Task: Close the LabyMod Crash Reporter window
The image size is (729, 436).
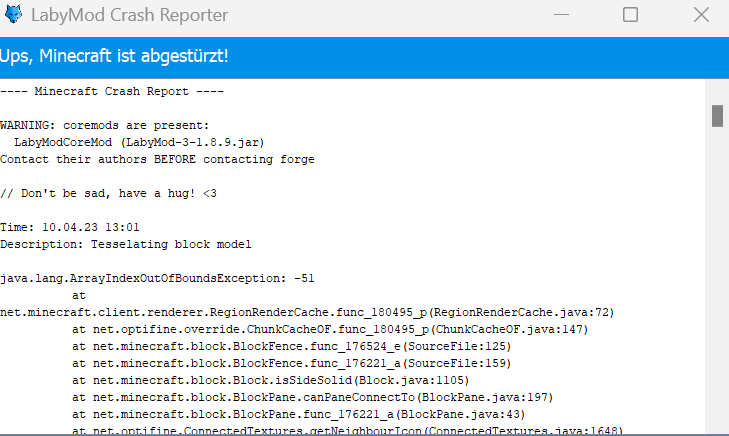Action: pyautogui.click(x=701, y=15)
